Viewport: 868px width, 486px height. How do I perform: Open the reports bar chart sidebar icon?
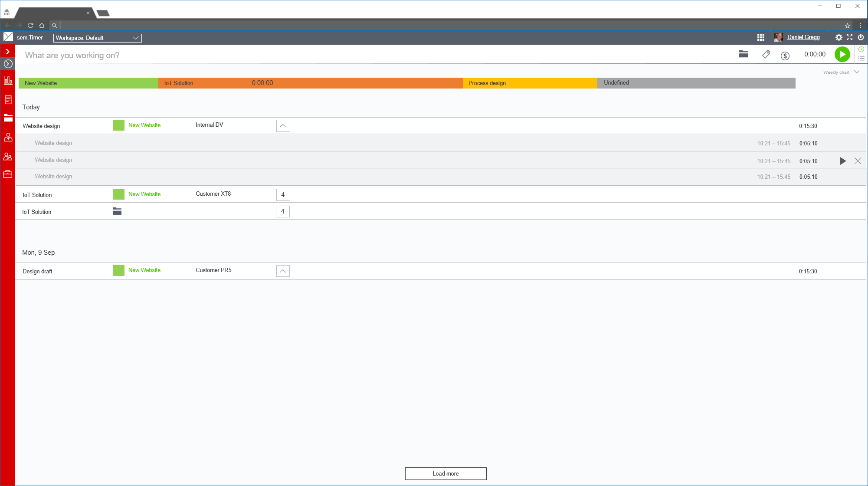pos(8,80)
